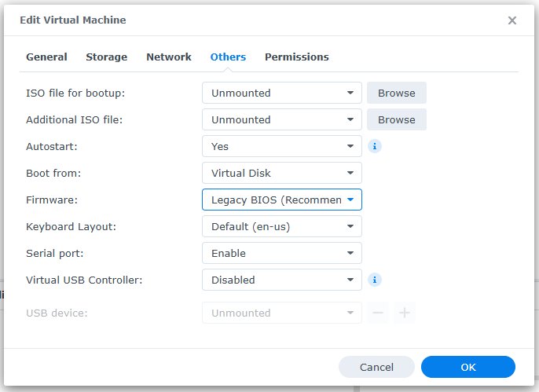Expand the Additional ISO file dropdown
The height and width of the screenshot is (392, 539).
coord(281,119)
